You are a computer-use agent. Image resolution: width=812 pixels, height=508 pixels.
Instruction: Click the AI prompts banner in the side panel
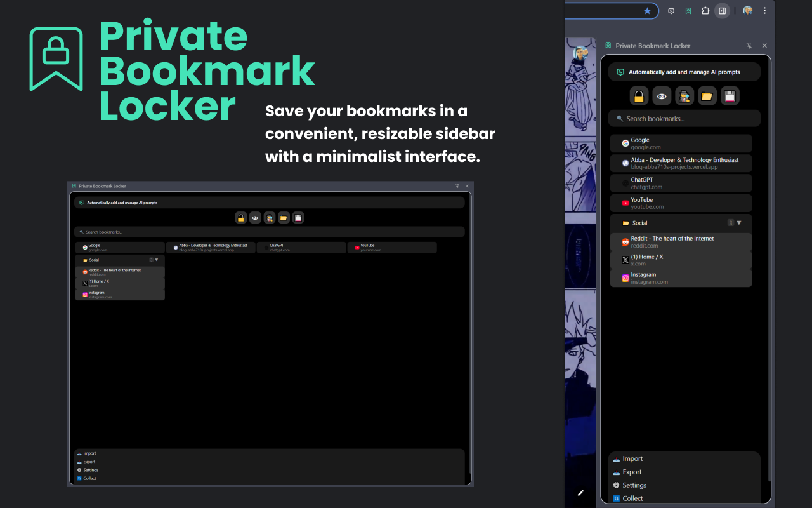pos(684,72)
